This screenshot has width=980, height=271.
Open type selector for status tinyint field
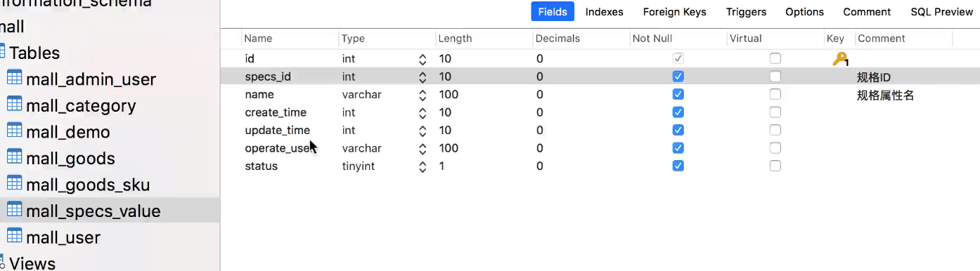[x=423, y=166]
